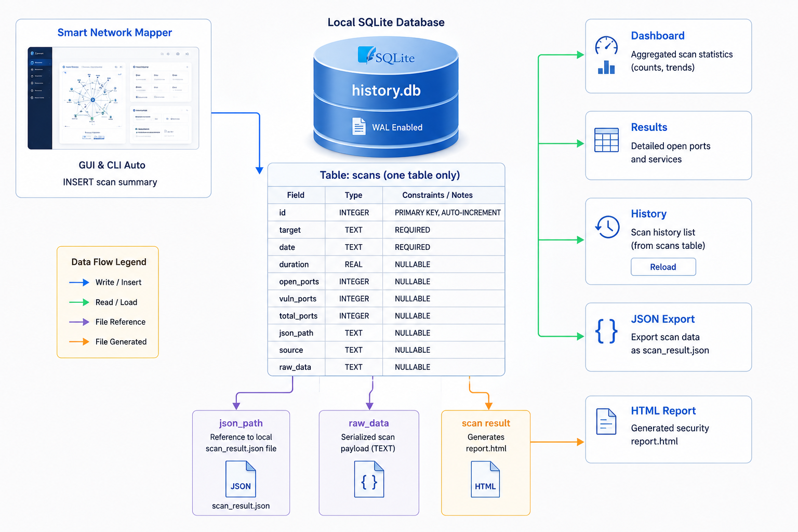Click the bar chart icon in the Dashboard card
This screenshot has width=798, height=532.
coord(606,67)
